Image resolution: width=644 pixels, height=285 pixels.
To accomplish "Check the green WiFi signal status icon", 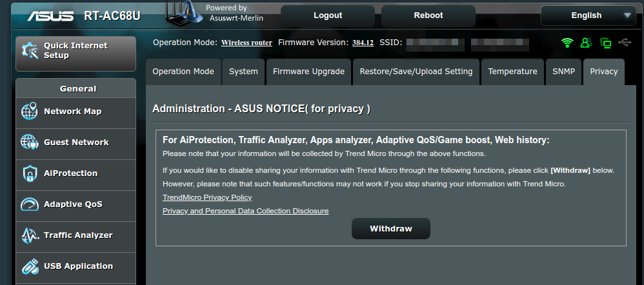I will pos(567,43).
